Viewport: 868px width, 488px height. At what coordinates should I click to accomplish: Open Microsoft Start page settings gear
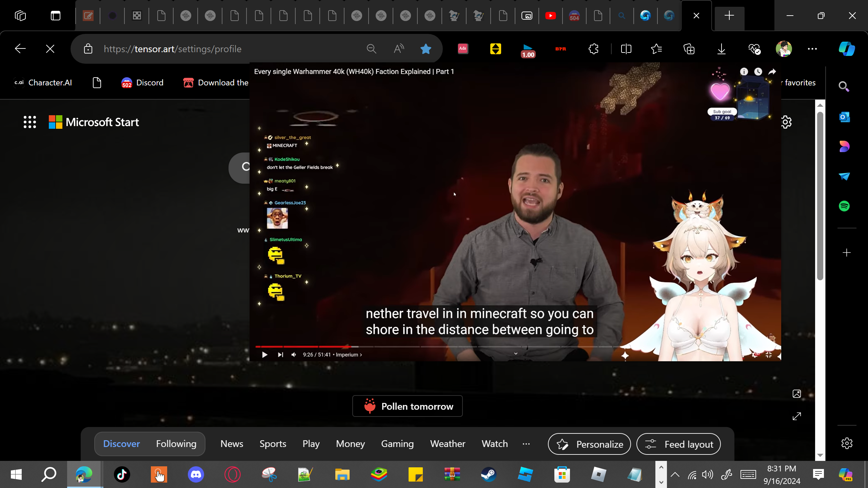786,122
